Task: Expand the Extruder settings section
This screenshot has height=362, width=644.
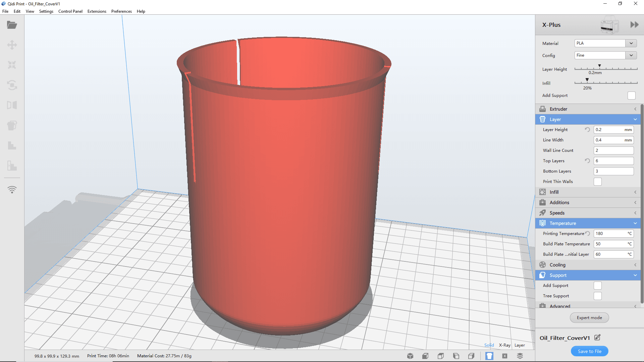Action: click(588, 109)
